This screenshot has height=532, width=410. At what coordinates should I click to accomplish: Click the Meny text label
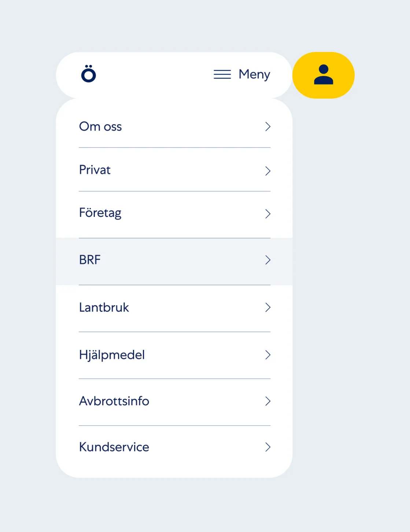pyautogui.click(x=254, y=74)
